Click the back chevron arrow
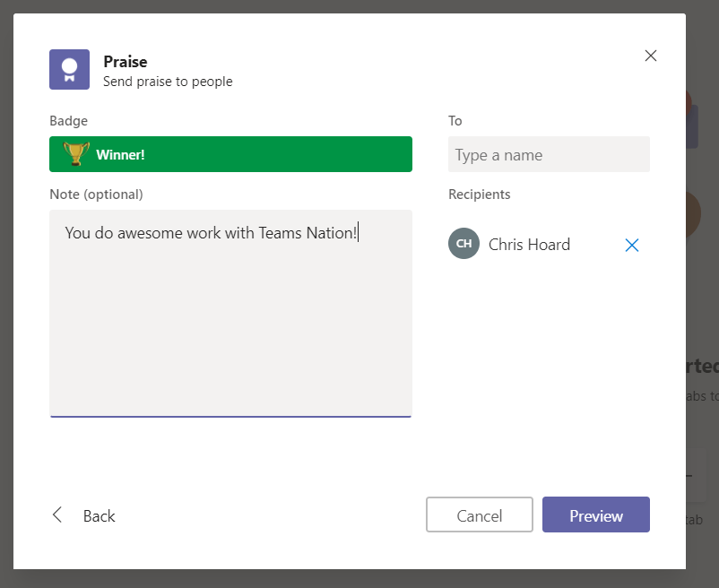 click(x=57, y=514)
